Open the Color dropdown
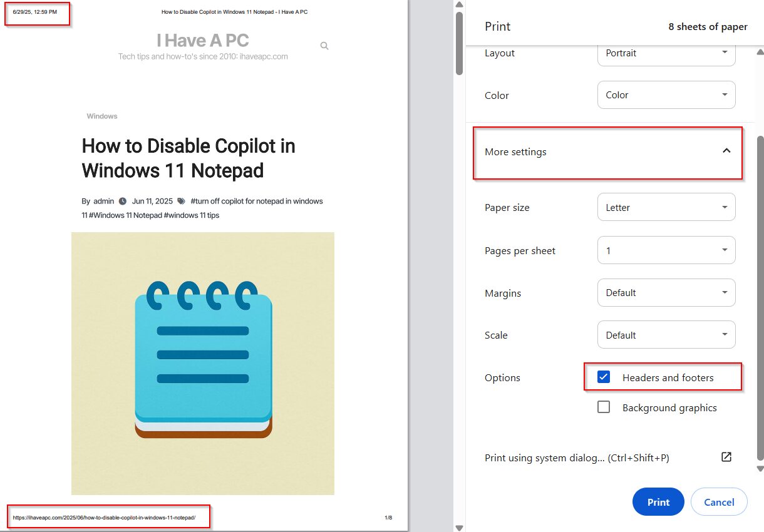Viewport: 764px width, 532px height. tap(666, 95)
